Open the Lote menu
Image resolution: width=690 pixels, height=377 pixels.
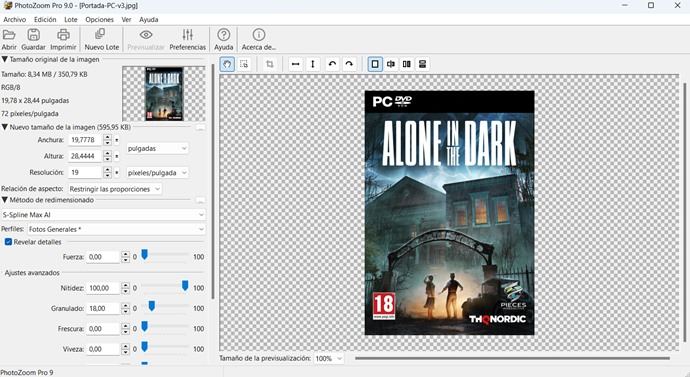tap(70, 19)
